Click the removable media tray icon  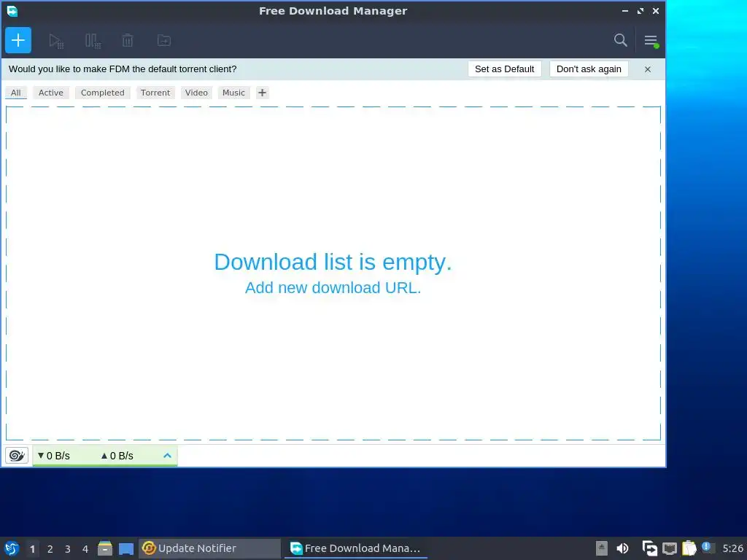coord(602,548)
